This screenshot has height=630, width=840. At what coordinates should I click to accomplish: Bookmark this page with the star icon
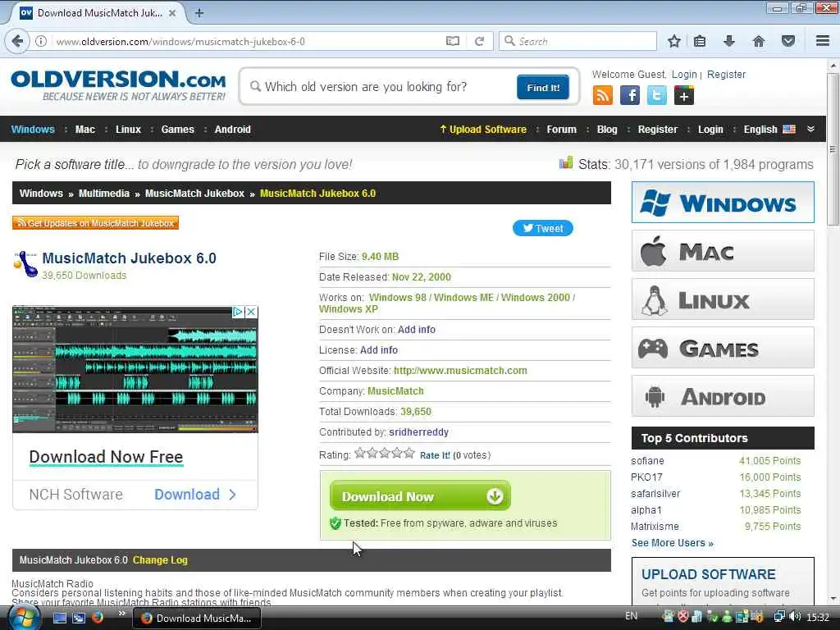[674, 41]
